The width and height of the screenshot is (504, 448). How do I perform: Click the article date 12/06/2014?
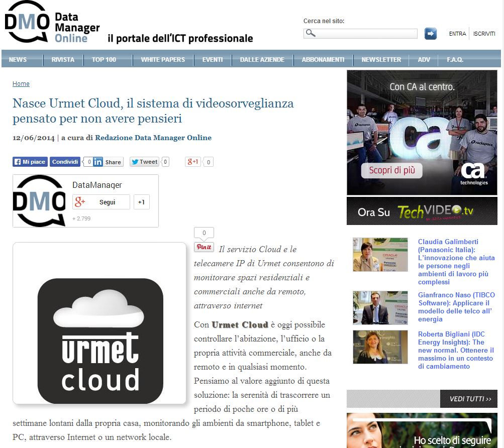click(x=34, y=138)
